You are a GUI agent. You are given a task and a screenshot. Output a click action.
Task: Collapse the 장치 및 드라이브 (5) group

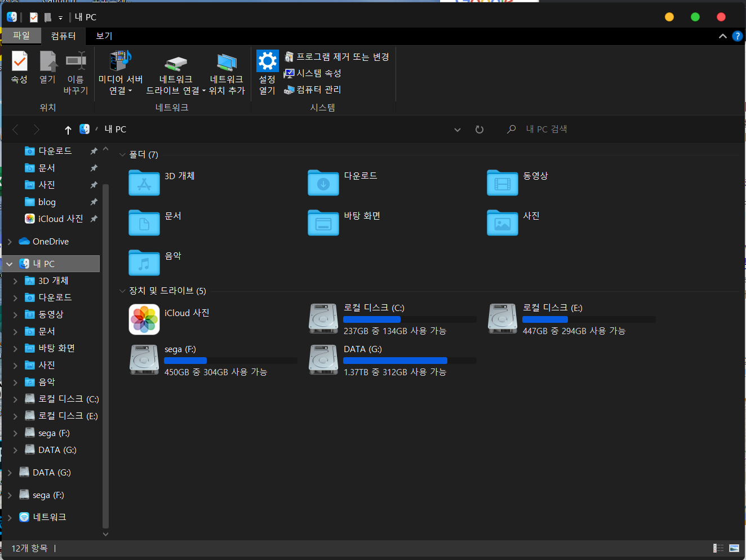click(x=123, y=291)
